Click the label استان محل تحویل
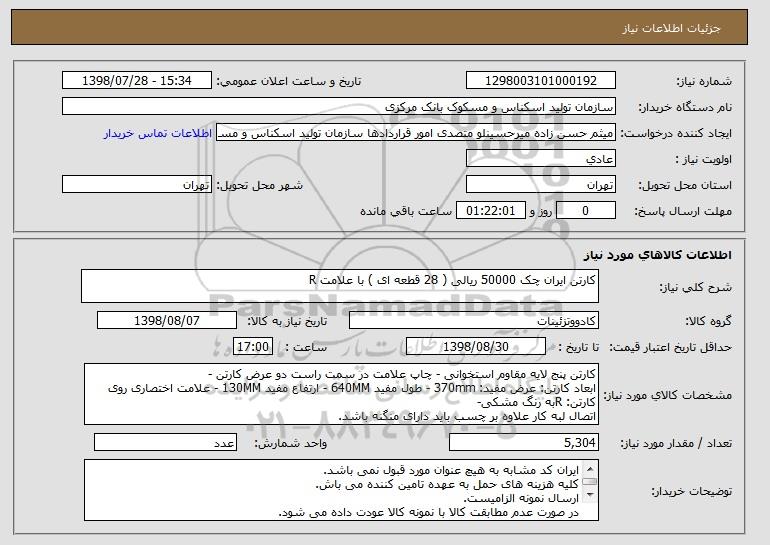The image size is (770, 545). (685, 186)
